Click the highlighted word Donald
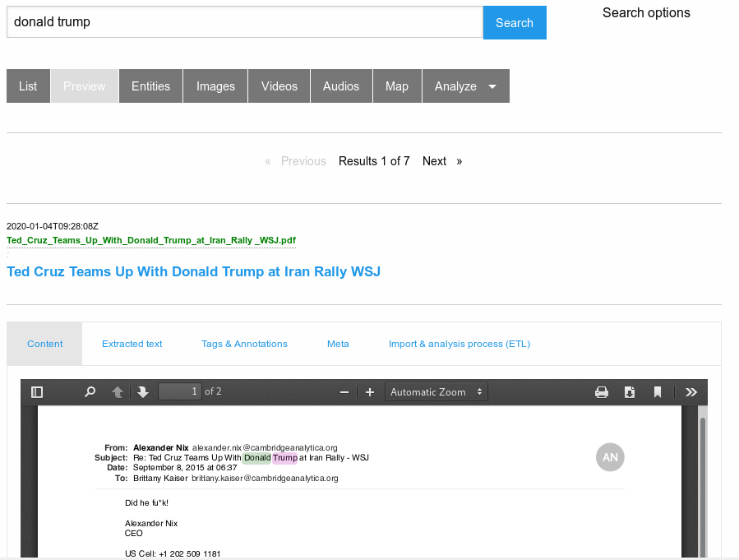739x560 pixels. pyautogui.click(x=256, y=458)
